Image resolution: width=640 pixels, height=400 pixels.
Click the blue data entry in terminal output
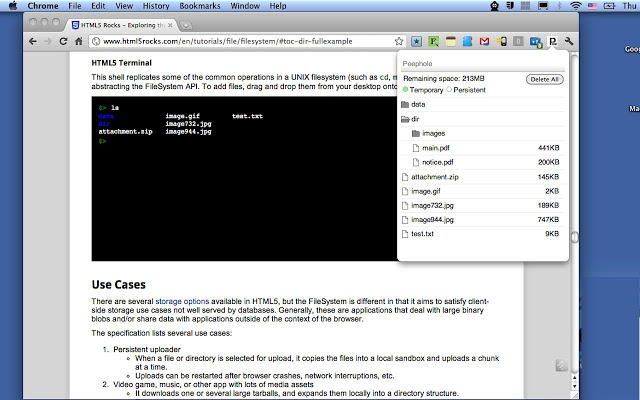(106, 116)
